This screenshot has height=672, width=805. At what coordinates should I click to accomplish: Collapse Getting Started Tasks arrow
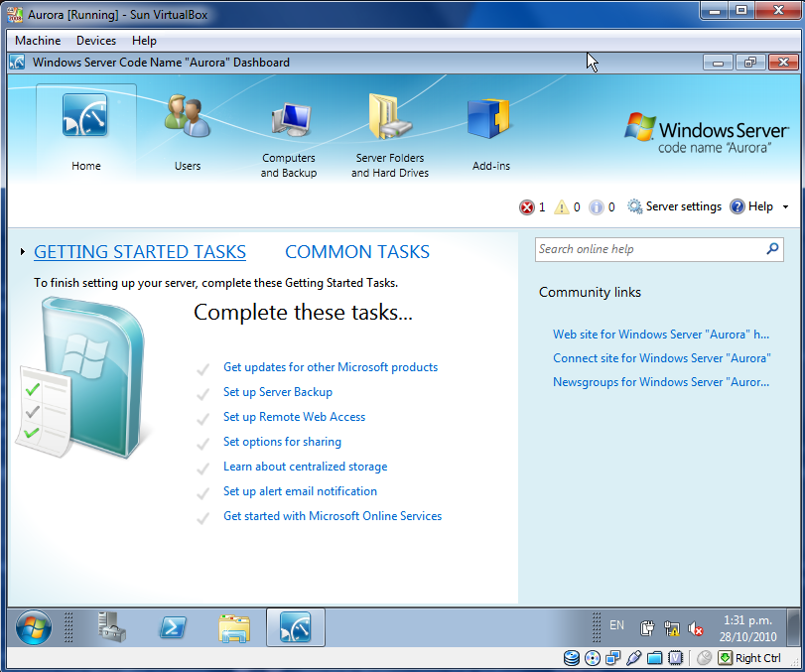(23, 253)
